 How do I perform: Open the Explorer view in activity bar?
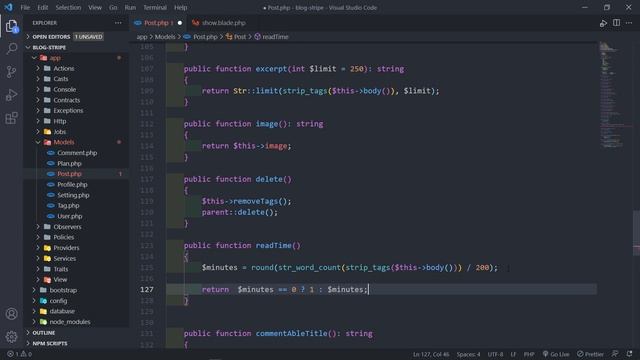point(11,27)
